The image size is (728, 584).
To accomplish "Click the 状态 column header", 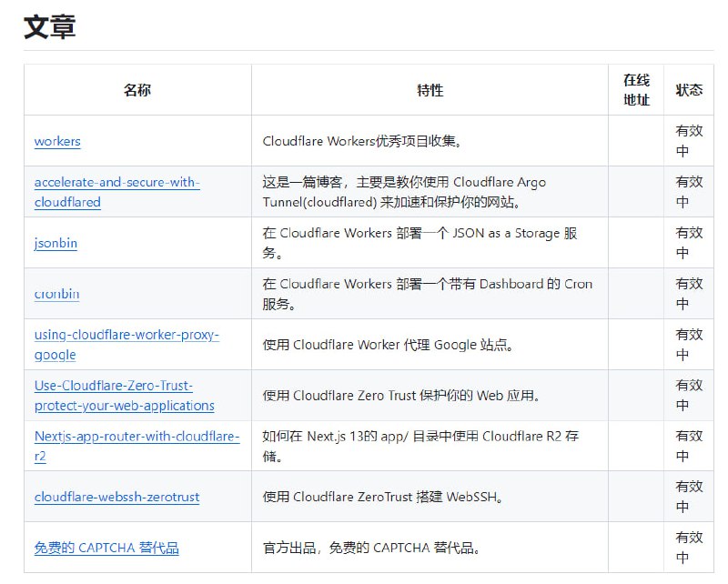I will click(x=689, y=90).
